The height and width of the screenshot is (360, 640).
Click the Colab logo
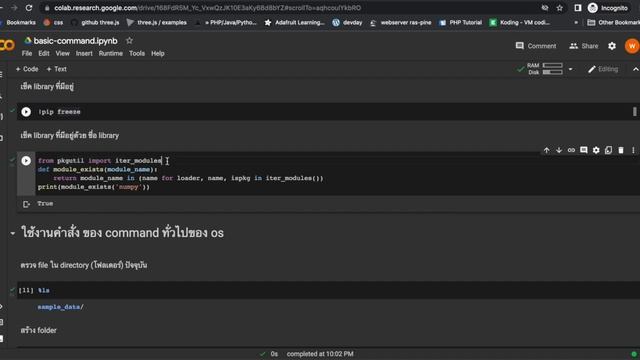[x=7, y=45]
